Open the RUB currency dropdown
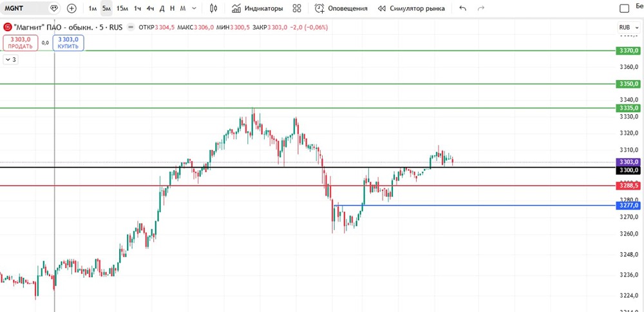 click(x=627, y=28)
